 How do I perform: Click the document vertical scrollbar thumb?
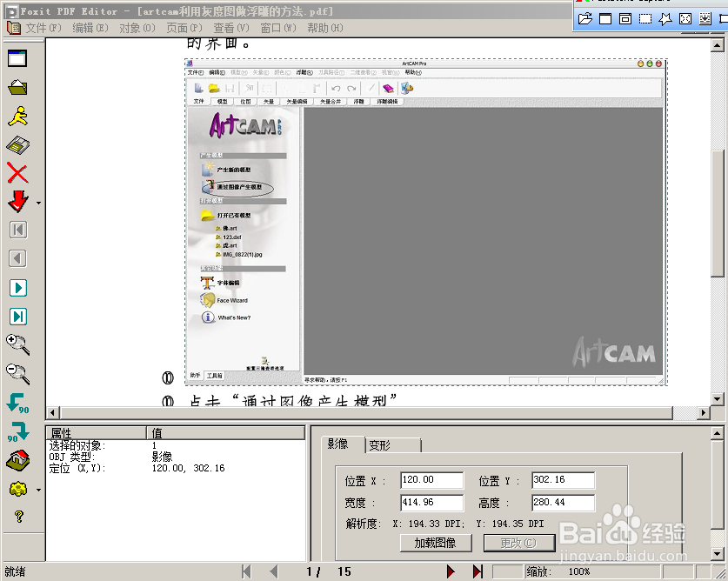pos(718,214)
